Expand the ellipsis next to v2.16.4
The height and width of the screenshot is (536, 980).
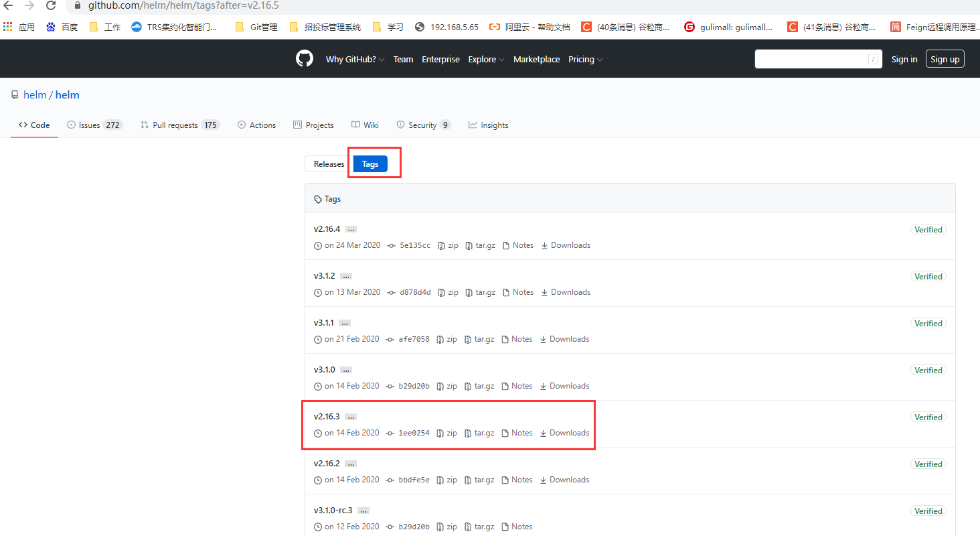[351, 229]
